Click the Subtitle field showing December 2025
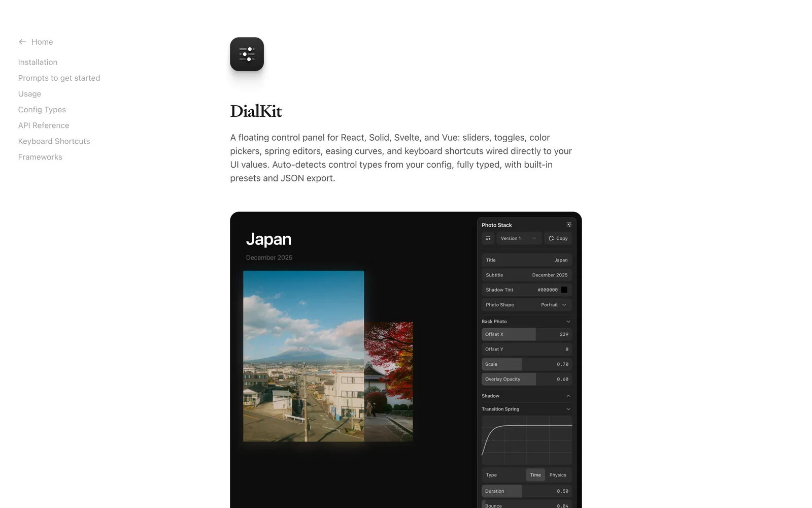Screen dimensions: 812x508 point(527,275)
